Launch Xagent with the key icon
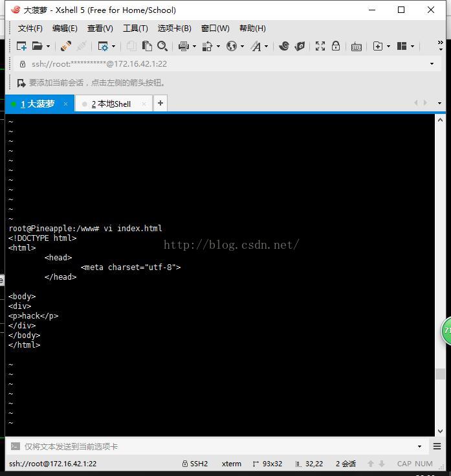451x476 pixels. (300, 46)
